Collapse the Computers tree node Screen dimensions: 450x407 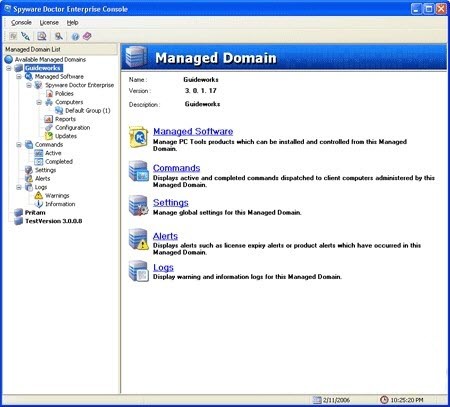click(x=39, y=102)
